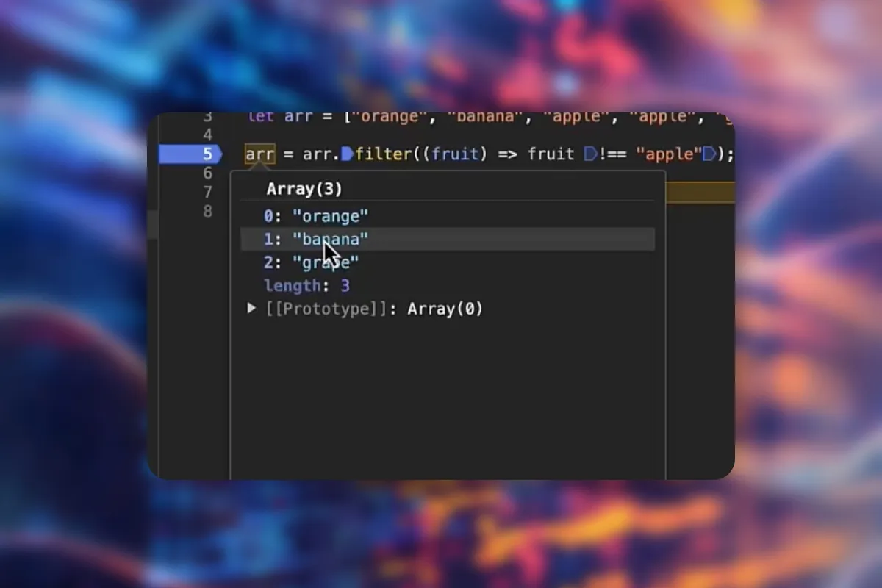Click line number 4 in the gutter
The width and height of the screenshot is (882, 588).
coord(207,135)
